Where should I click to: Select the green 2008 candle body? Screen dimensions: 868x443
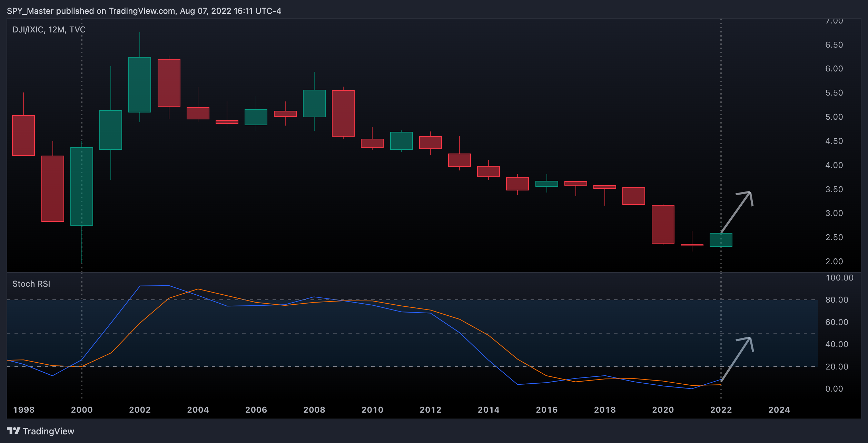[x=314, y=104]
